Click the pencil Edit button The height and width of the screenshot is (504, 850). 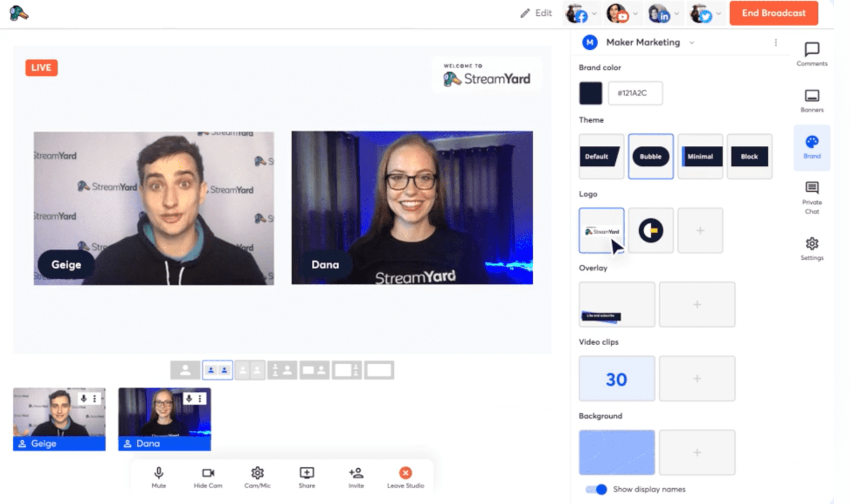pos(536,13)
